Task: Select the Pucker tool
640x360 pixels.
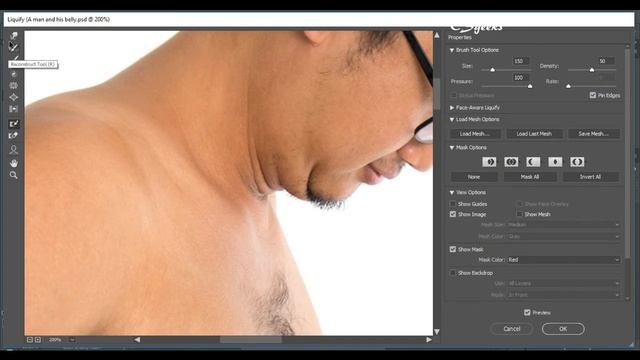Action: coord(13,86)
